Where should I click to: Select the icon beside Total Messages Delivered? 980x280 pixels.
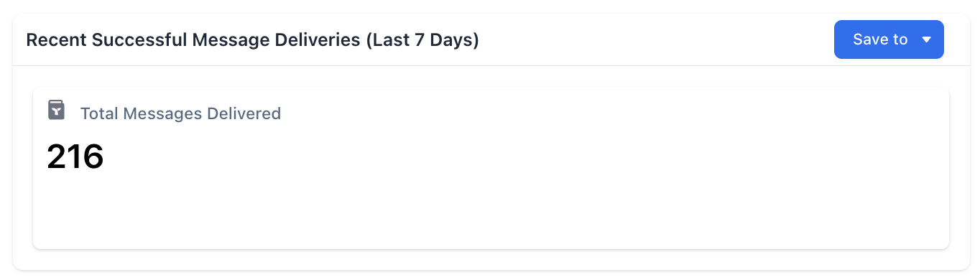[56, 110]
